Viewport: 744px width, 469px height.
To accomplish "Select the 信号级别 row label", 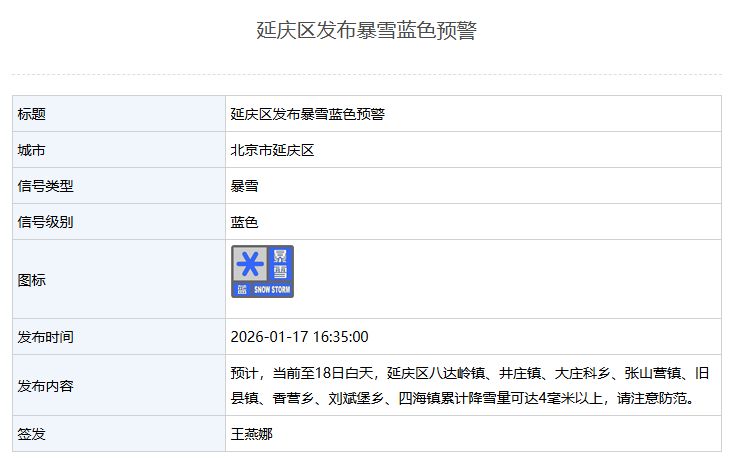I will (x=46, y=222).
